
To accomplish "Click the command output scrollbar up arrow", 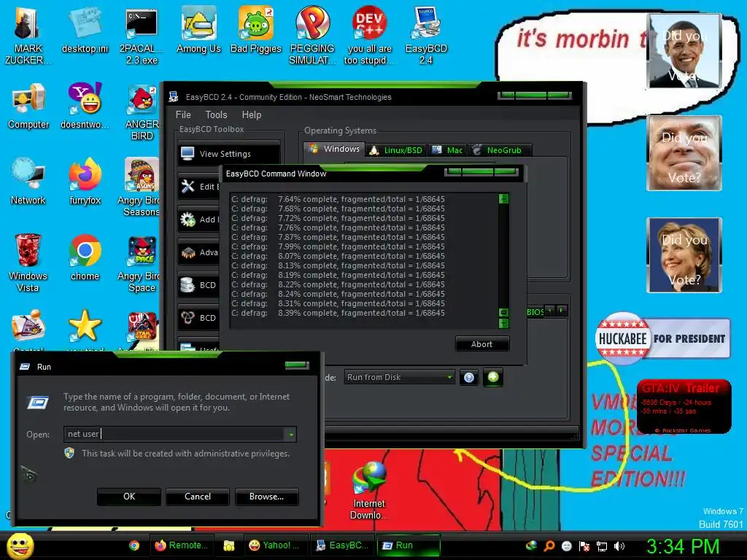I will pyautogui.click(x=503, y=198).
